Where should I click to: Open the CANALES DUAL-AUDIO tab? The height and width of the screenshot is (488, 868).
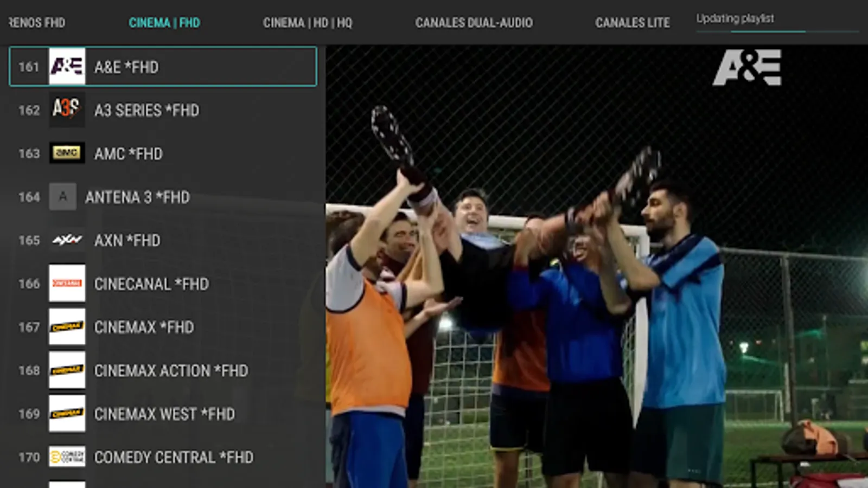tap(474, 23)
